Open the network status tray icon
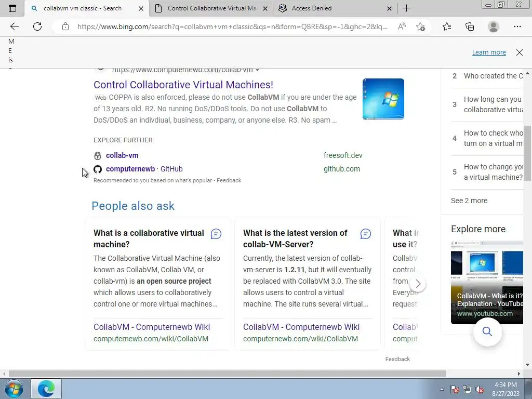 (x=467, y=389)
